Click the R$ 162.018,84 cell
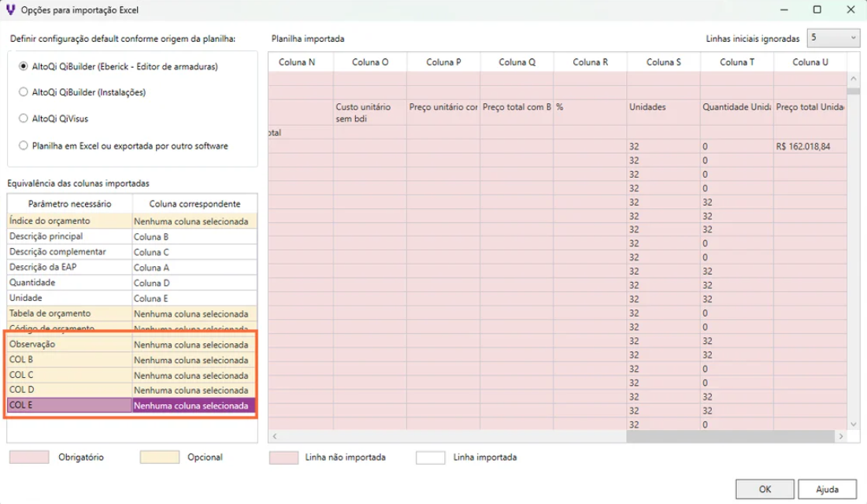Screen dimensions: 867x504 810,146
